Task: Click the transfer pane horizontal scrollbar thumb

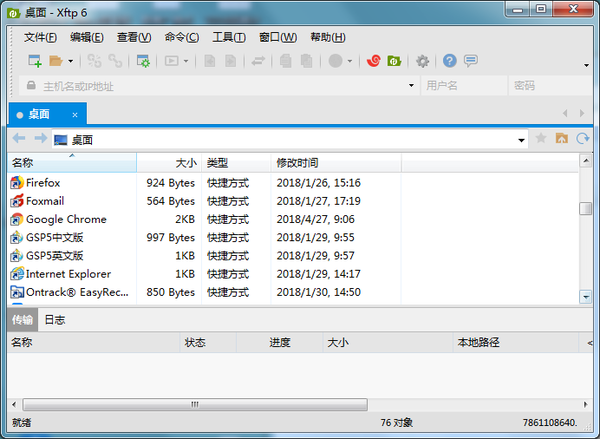Action: coord(195,405)
